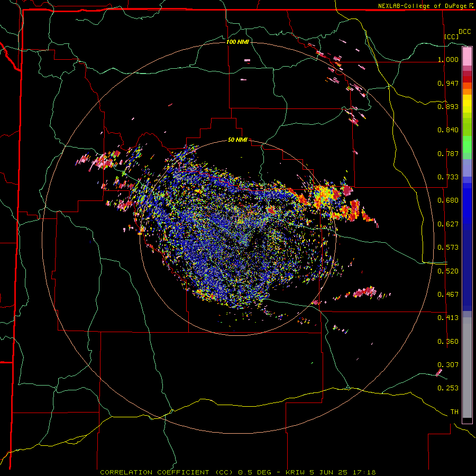Click the light periwinkle segment of the color bar
476x476 pixels.
coord(467,168)
